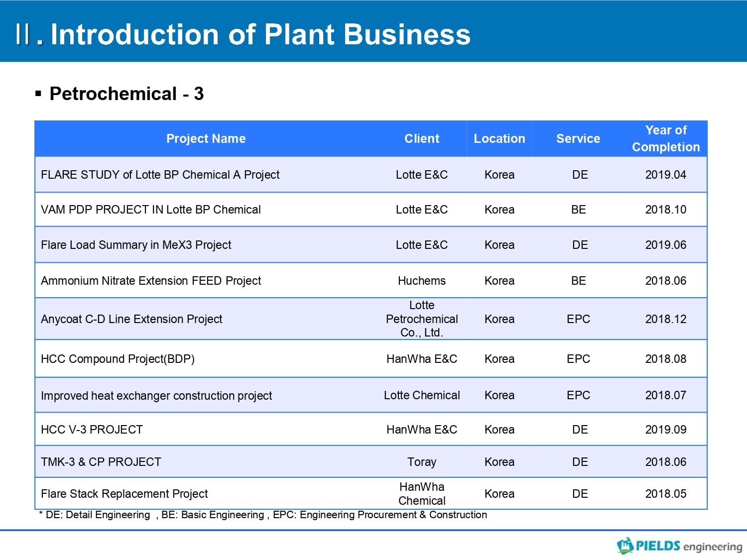Click completion date '2018.05'
Image resolution: width=747 pixels, height=560 pixels.
point(666,494)
